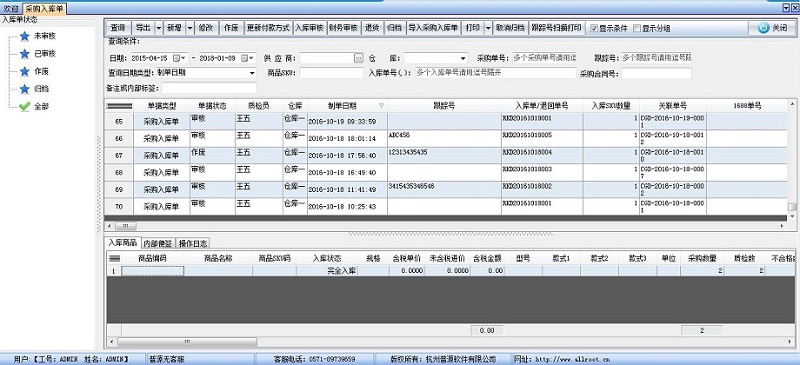Click the star icon beside 归档 status
This screenshot has height=365, width=800.
(24, 89)
